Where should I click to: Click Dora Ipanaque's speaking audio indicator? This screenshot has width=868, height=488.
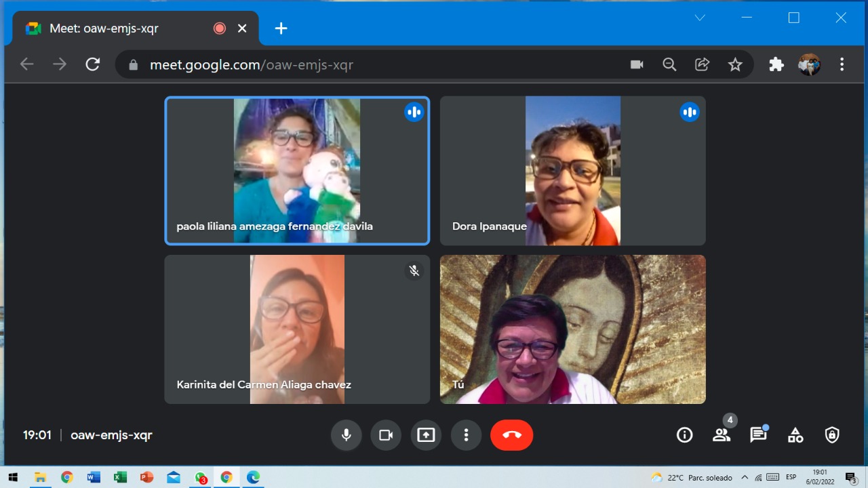(x=690, y=113)
